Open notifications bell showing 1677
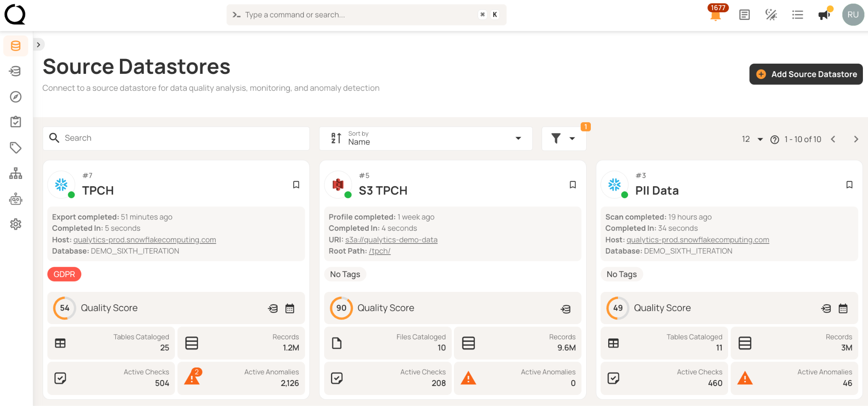Viewport: 868px width, 406px height. (716, 14)
